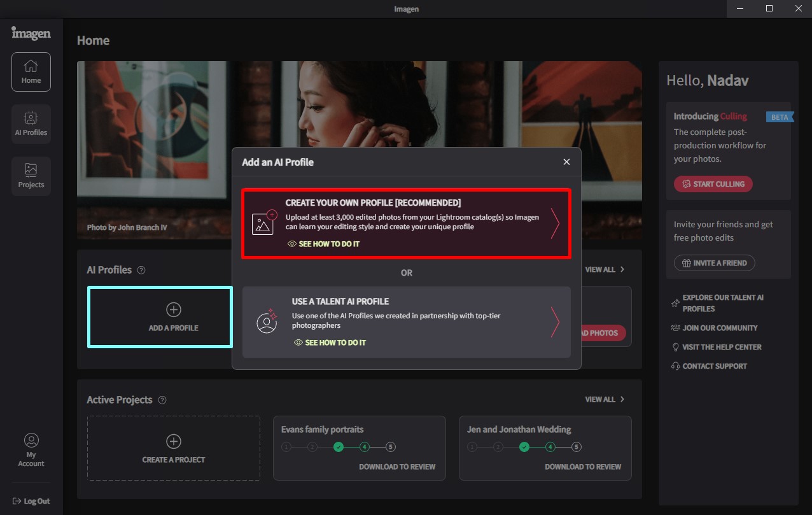The width and height of the screenshot is (812, 515).
Task: Click Download to Review for Evans family portraits
Action: 397,467
